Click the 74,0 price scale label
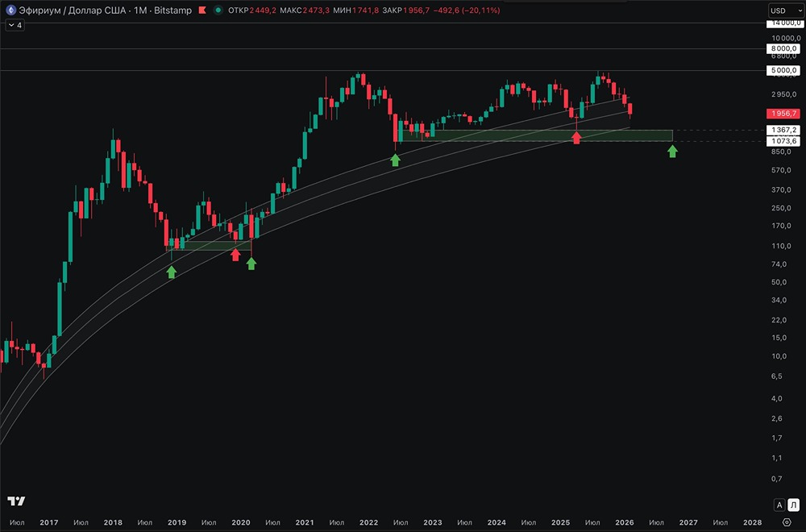 (x=779, y=264)
